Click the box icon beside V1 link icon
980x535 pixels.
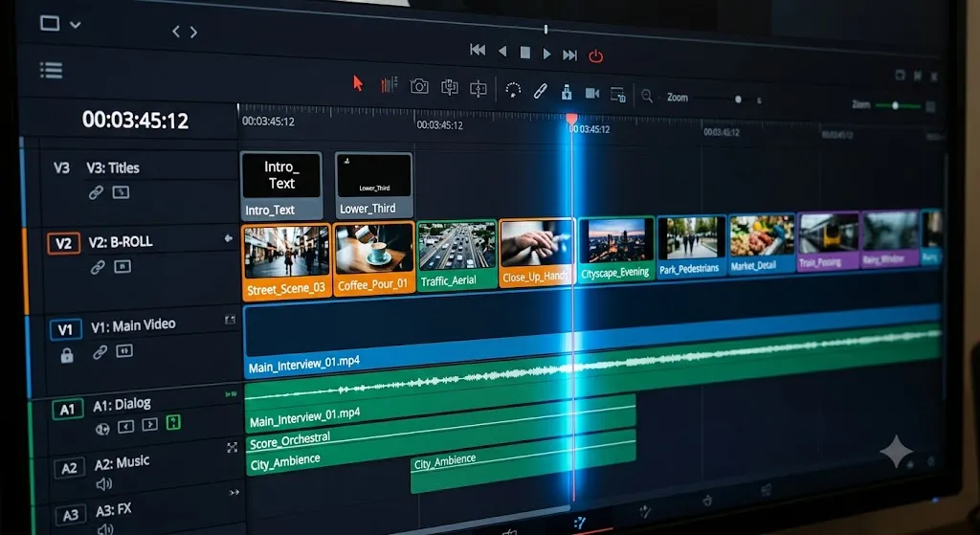tap(124, 350)
